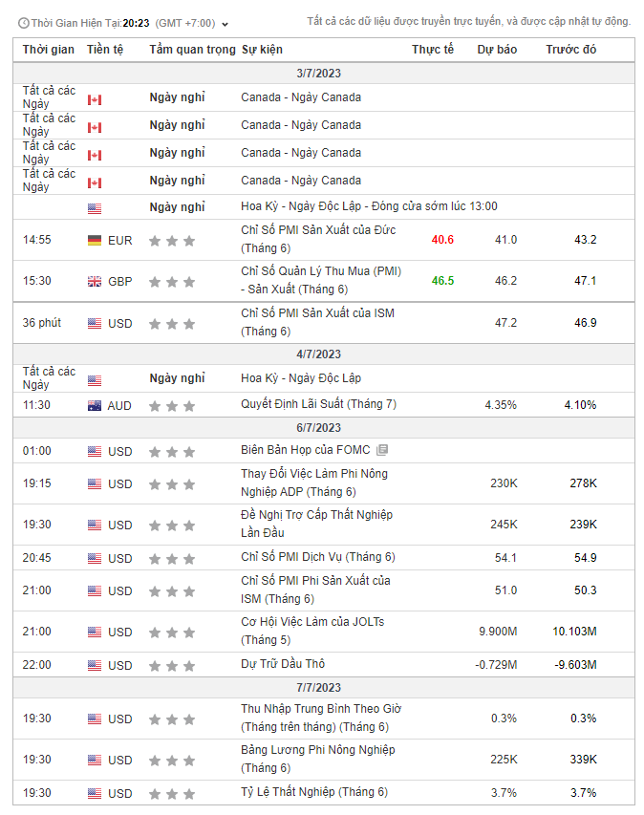This screenshot has height=815, width=644.
Task: Open Bảng Lương Phi Nông Nghiệp event
Action: click(x=317, y=750)
